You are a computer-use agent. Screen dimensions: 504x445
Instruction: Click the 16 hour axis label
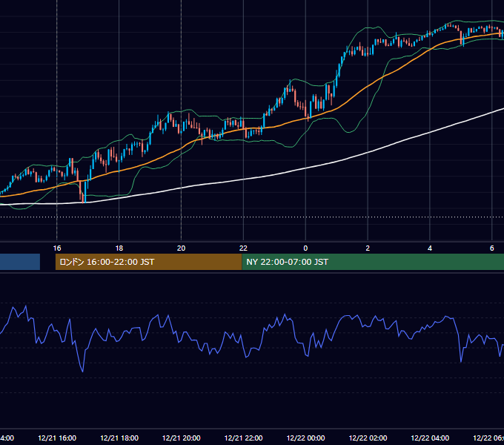57,248
